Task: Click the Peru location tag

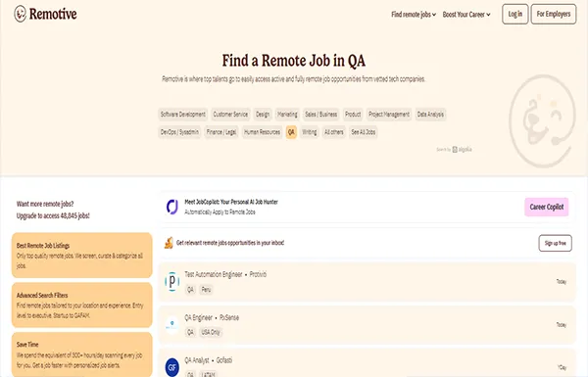Action: coord(206,289)
